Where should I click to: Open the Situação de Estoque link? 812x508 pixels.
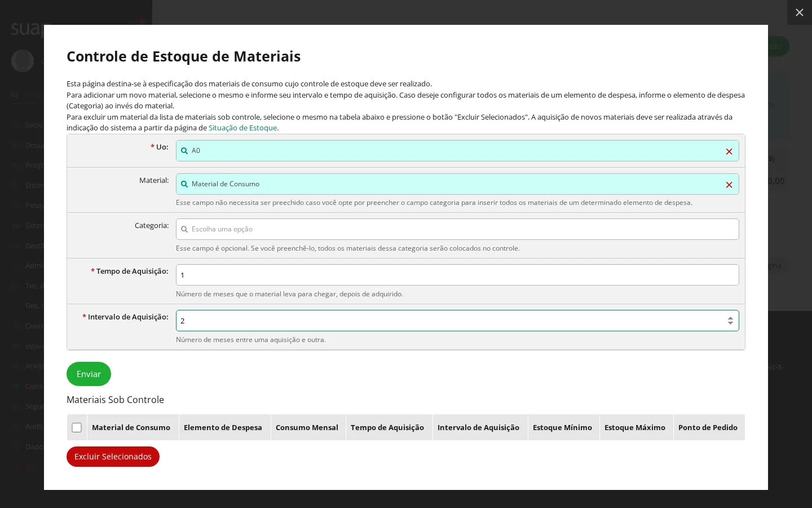[242, 128]
